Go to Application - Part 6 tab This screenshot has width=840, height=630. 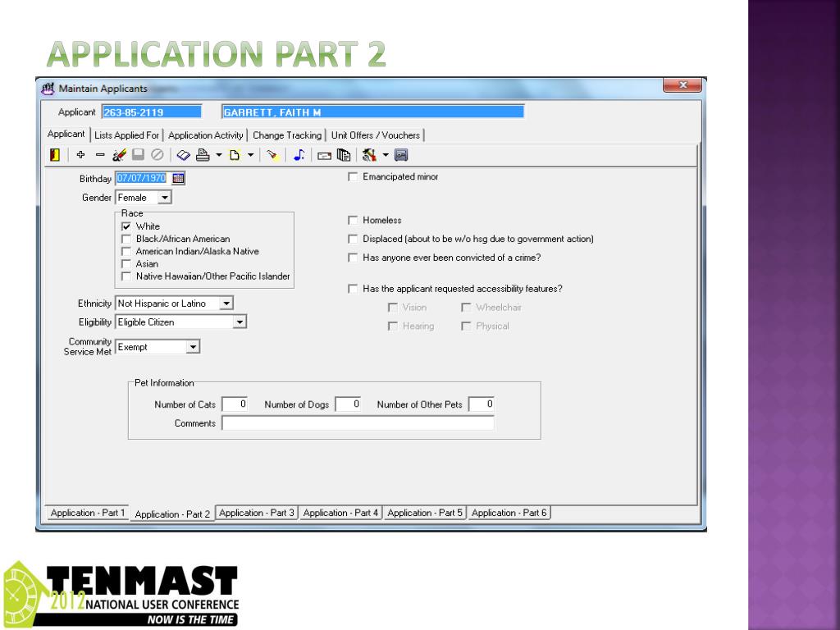[509, 513]
